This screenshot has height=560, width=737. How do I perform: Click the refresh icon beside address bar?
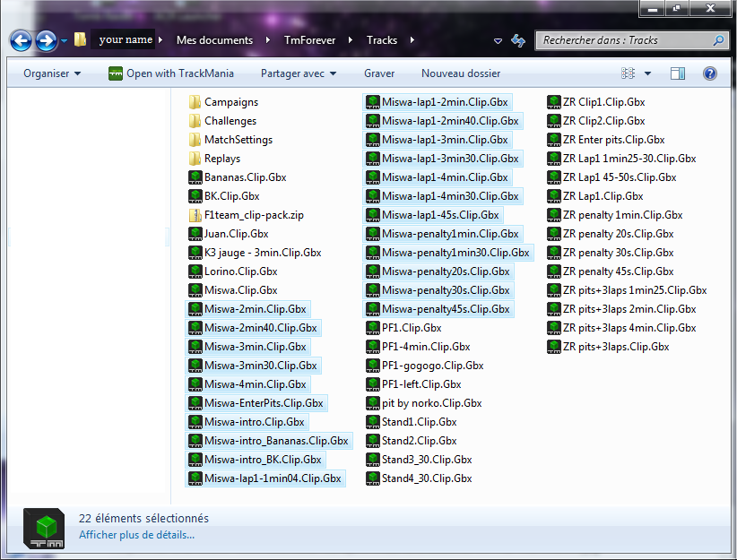(x=518, y=41)
